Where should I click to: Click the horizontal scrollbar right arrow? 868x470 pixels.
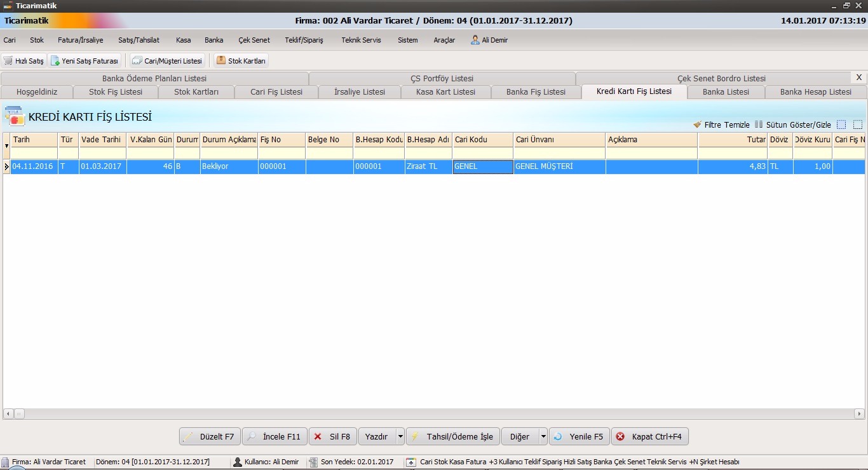(859, 414)
